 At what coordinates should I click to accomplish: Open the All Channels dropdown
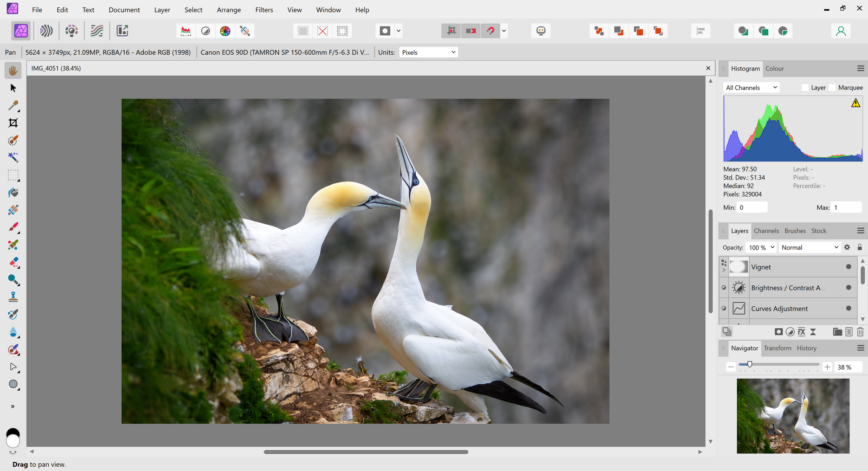(x=751, y=88)
